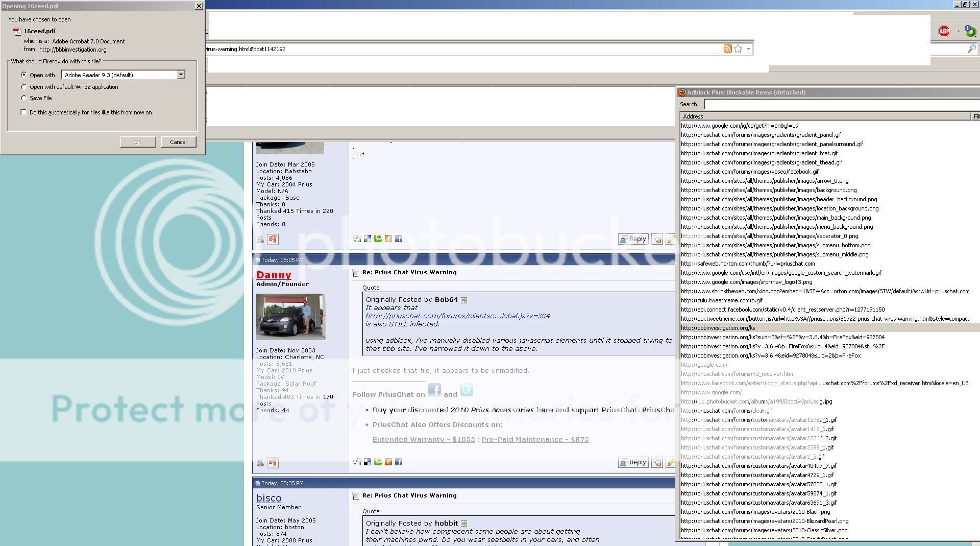Image resolution: width=980 pixels, height=546 pixels.
Task: Share Danny's post to Furl icon
Action: (388, 462)
